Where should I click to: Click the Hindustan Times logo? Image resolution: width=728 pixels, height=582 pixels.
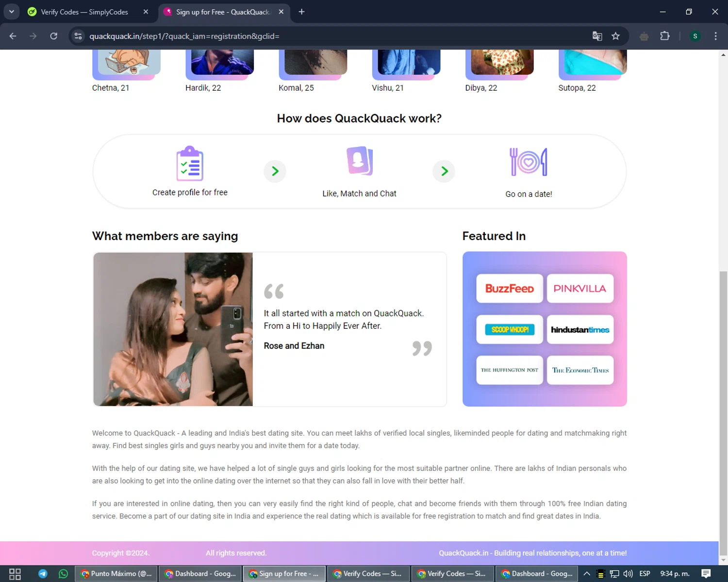pos(580,330)
